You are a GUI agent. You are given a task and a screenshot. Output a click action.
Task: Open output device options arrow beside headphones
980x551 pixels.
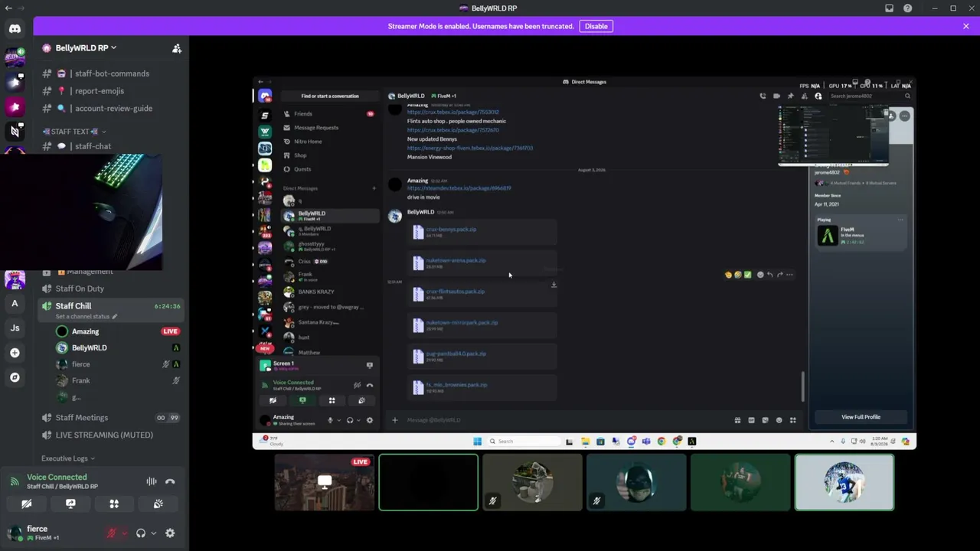(x=153, y=533)
